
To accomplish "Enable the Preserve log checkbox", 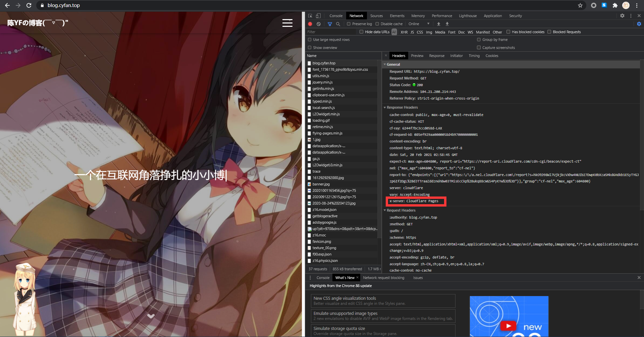I will [349, 24].
